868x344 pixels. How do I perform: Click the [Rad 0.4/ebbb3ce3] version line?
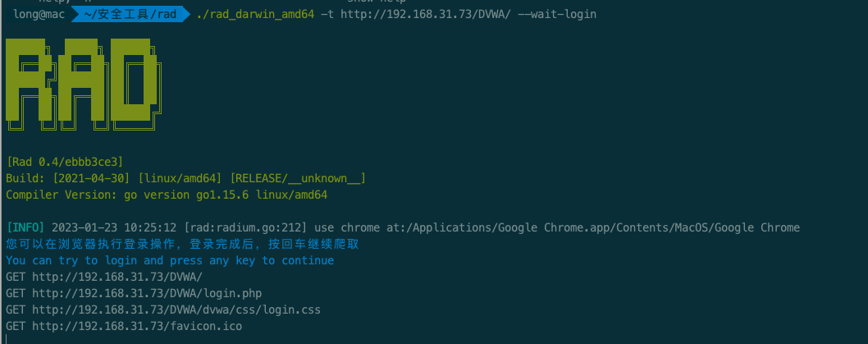[x=64, y=162]
